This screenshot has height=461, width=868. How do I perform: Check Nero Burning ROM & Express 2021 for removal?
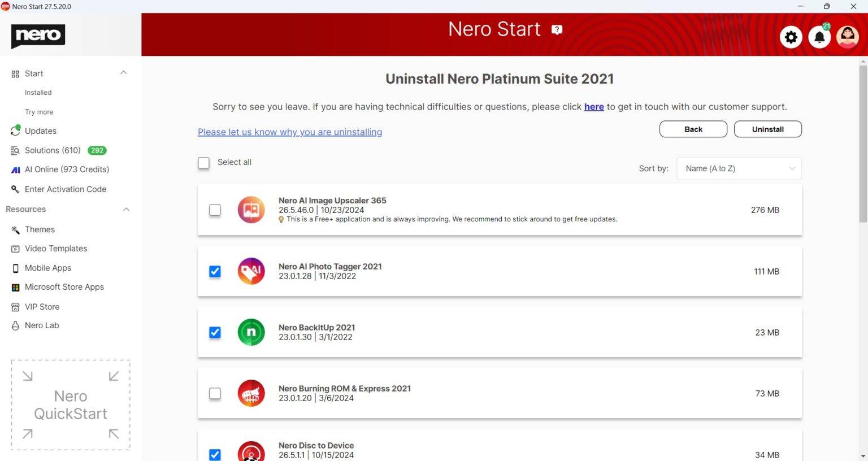coord(215,393)
